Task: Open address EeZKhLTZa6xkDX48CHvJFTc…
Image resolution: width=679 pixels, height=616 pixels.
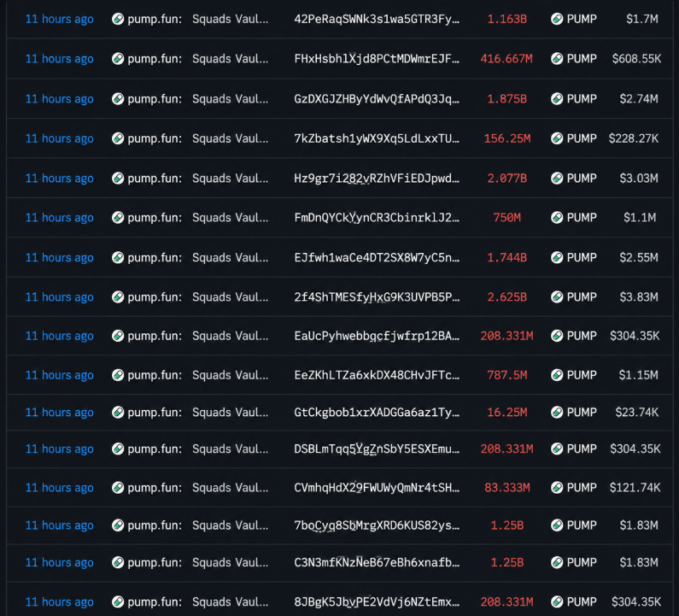Action: [377, 375]
